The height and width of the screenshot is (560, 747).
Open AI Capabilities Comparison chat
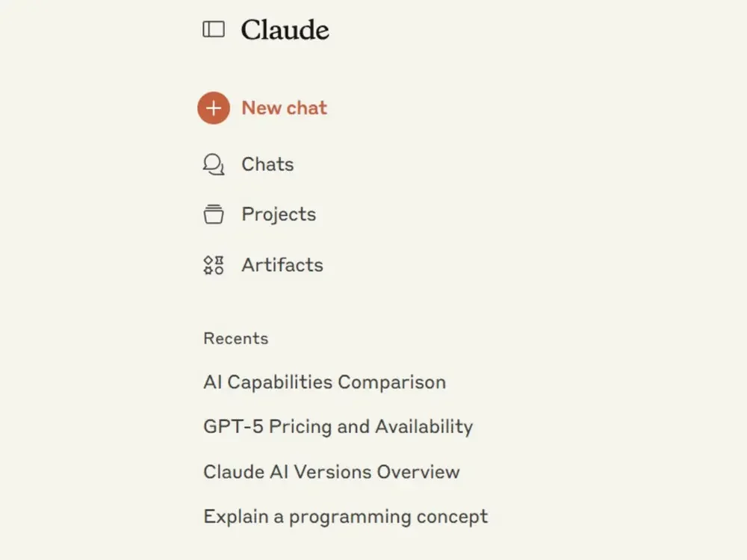(x=324, y=382)
